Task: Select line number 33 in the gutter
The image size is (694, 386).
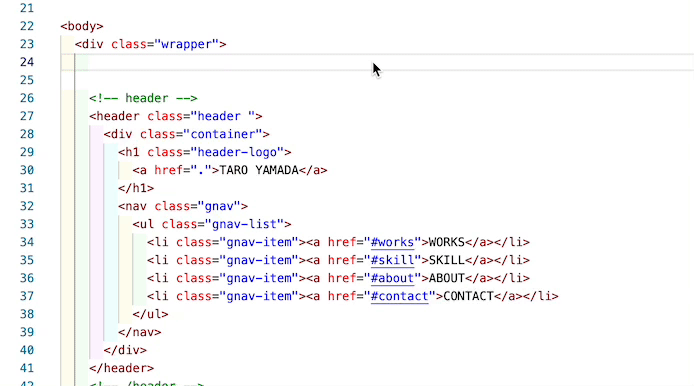Action: [27, 224]
